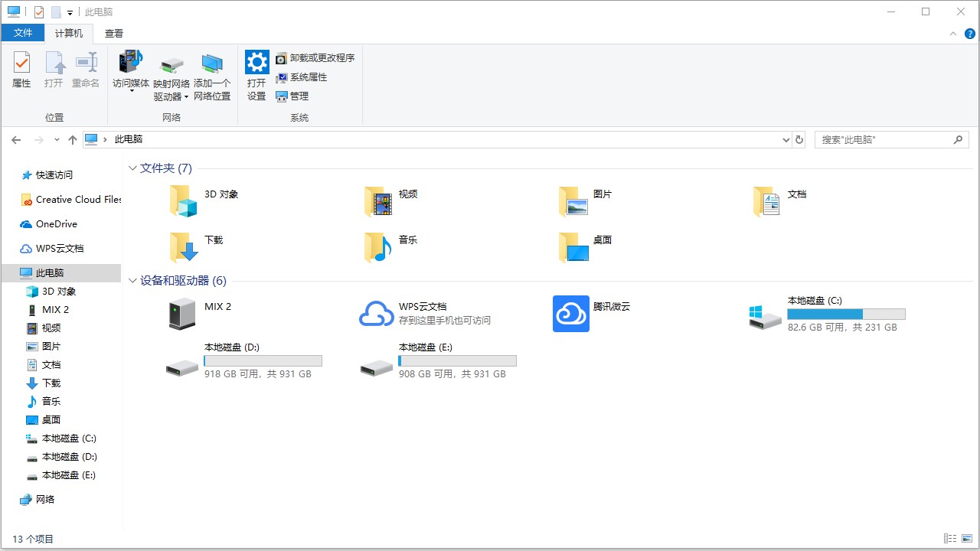Screen dimensions: 980x551
Task: Switch to large icons view in status bar
Action: tap(967, 539)
